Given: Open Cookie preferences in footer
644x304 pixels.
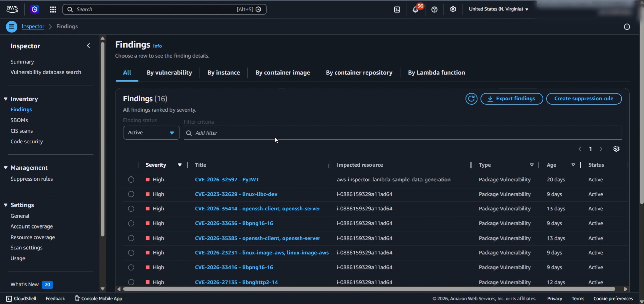Looking at the screenshot, I should point(613,299).
